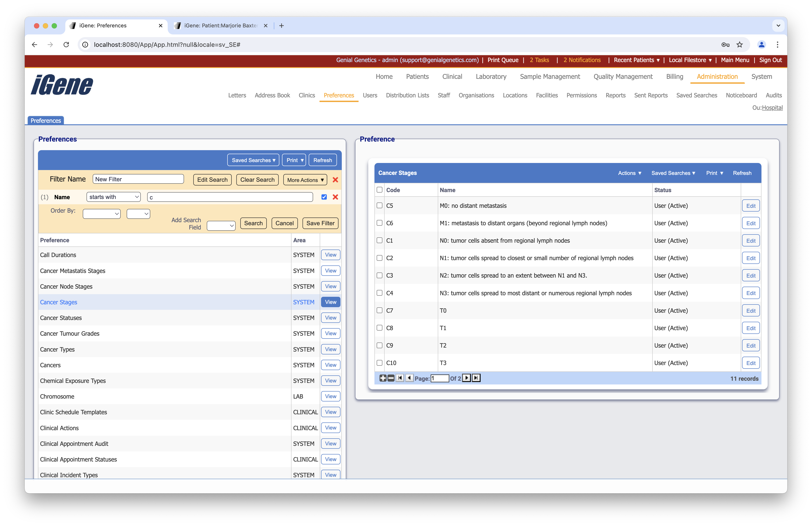
Task: Tick the checkbox for code C5
Action: [379, 206]
